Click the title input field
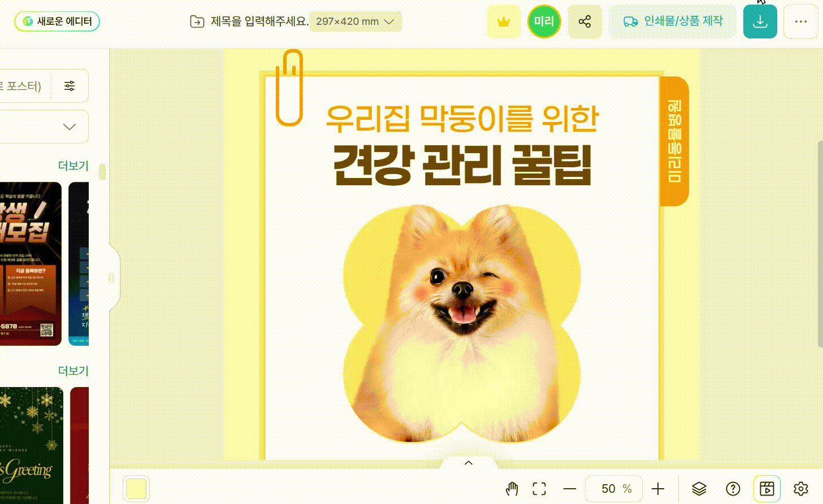The width and height of the screenshot is (823, 504). click(x=259, y=22)
